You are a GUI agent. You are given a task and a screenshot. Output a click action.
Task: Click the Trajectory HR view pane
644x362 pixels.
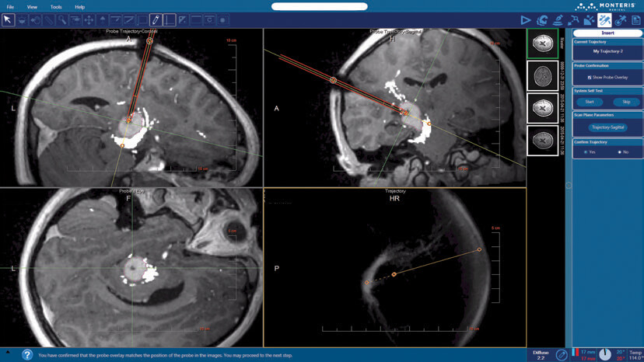[394, 267]
